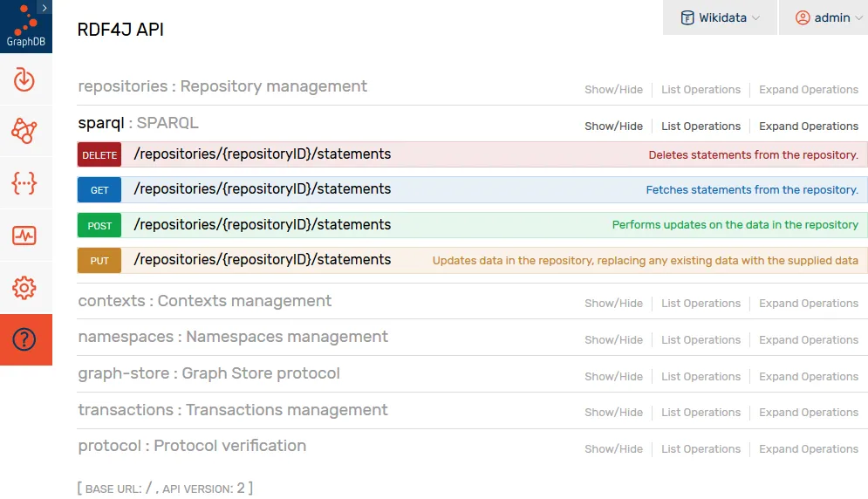The height and width of the screenshot is (499, 868).
Task: Open the Monitor sidebar icon
Action: pos(24,236)
